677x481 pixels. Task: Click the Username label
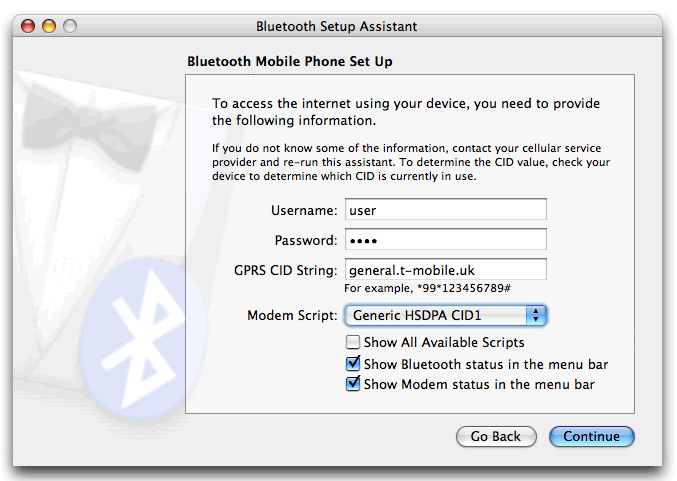tap(304, 210)
